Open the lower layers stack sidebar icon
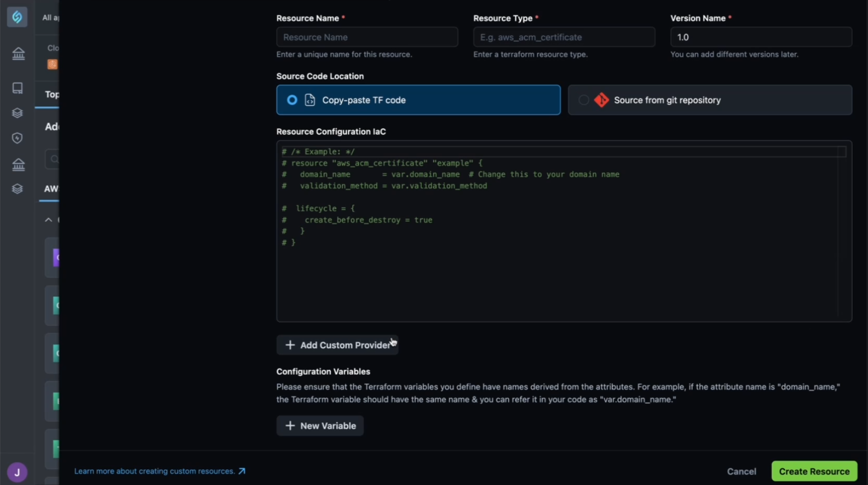 17,188
